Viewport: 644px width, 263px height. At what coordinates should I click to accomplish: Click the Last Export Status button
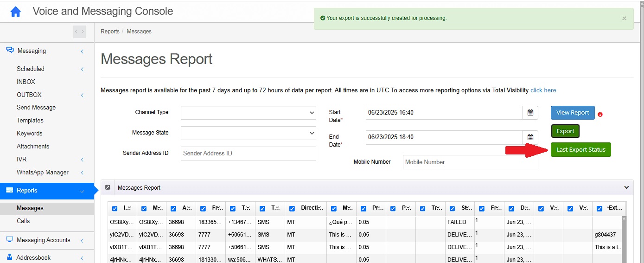click(x=581, y=150)
